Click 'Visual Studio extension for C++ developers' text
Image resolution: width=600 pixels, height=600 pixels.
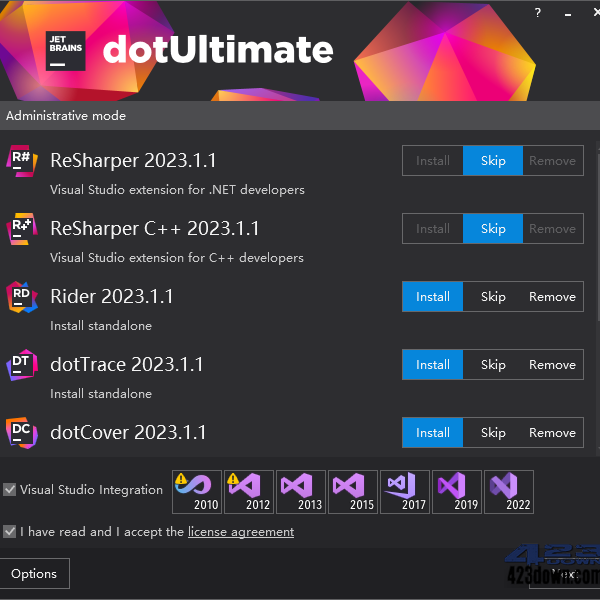point(177,258)
